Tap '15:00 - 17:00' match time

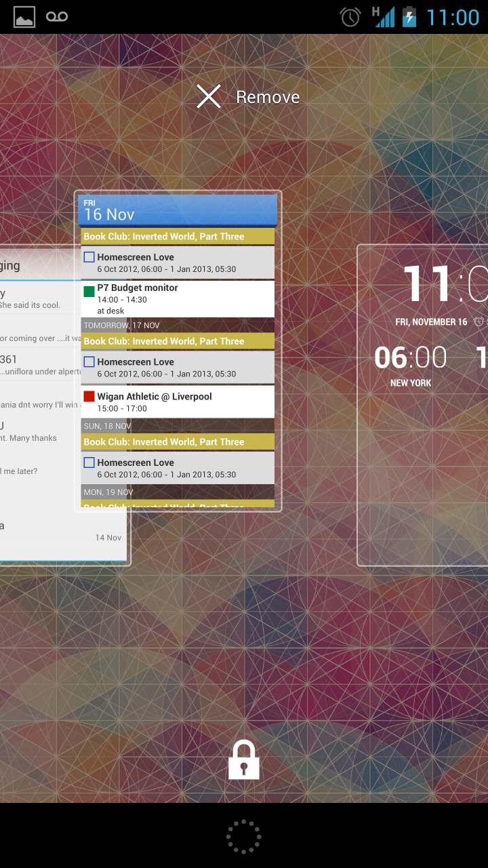(x=122, y=409)
